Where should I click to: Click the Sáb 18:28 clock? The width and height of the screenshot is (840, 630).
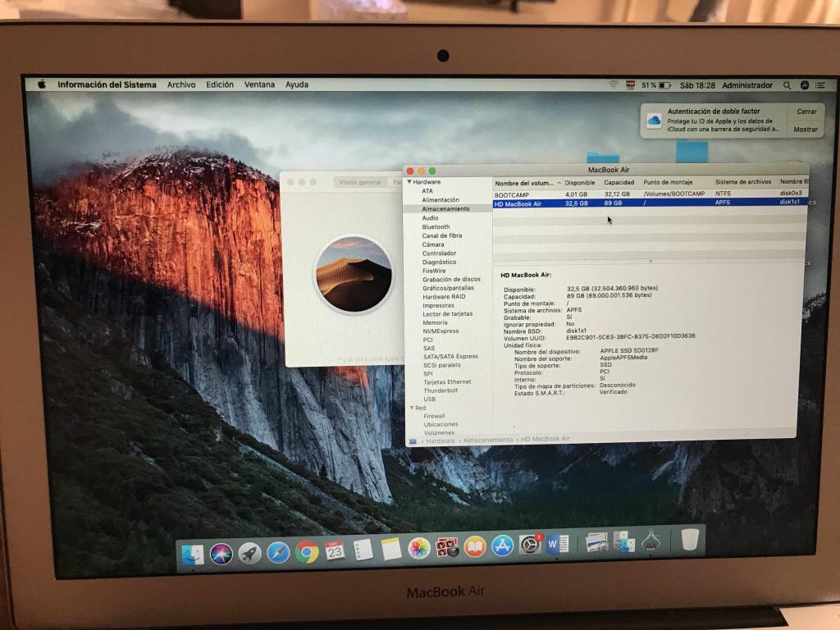tap(697, 85)
